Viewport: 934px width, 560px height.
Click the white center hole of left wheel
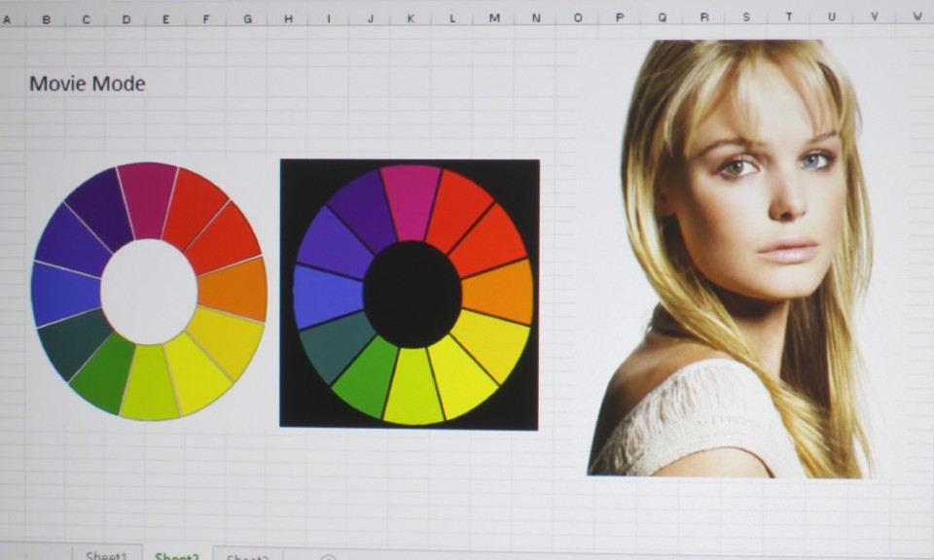point(149,292)
